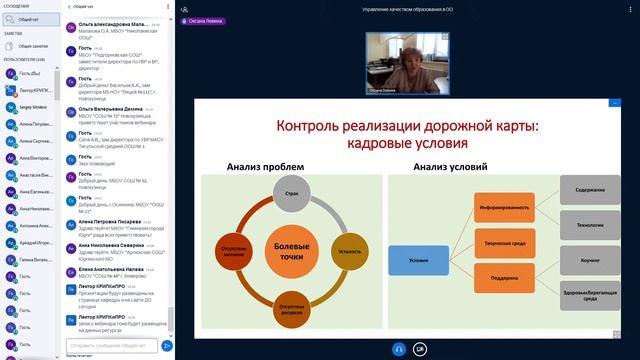Send the chat message with the arrow button
This screenshot has width=640, height=360.
click(167, 346)
